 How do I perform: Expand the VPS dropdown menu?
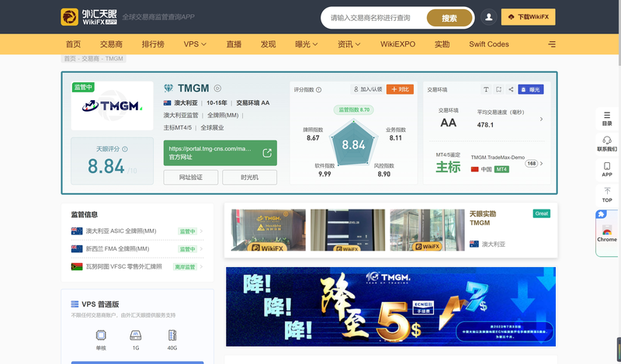(195, 44)
